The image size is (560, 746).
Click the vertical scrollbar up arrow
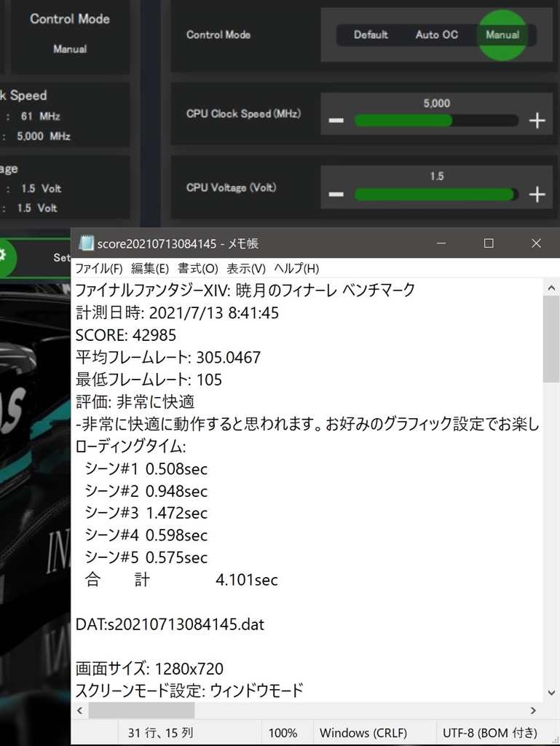(551, 287)
